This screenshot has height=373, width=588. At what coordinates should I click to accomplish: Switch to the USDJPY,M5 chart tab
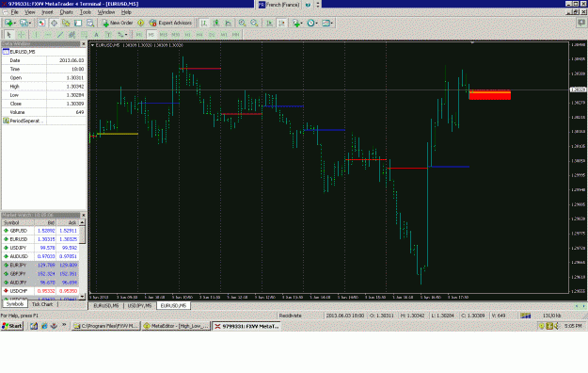point(139,306)
